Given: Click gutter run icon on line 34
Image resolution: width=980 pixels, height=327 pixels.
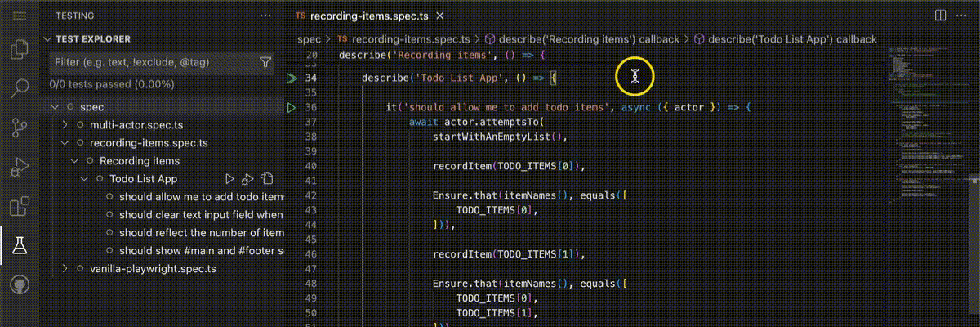Looking at the screenshot, I should click(292, 78).
